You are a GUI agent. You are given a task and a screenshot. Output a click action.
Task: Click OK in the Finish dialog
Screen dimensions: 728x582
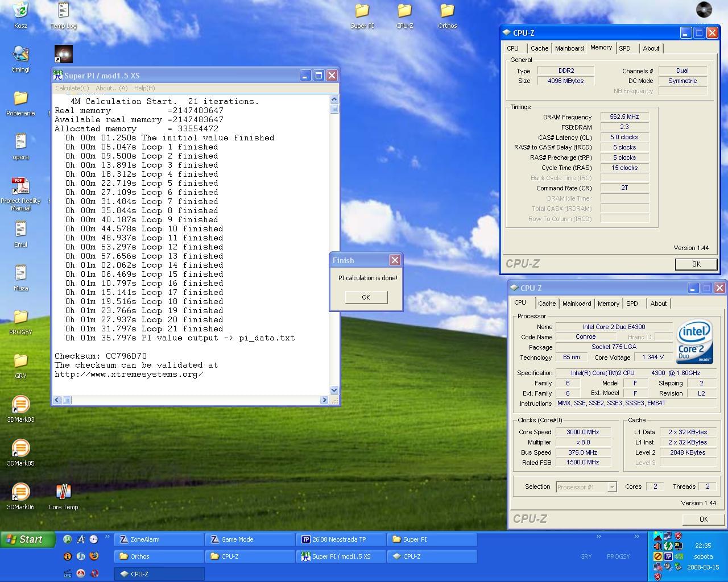pyautogui.click(x=366, y=297)
